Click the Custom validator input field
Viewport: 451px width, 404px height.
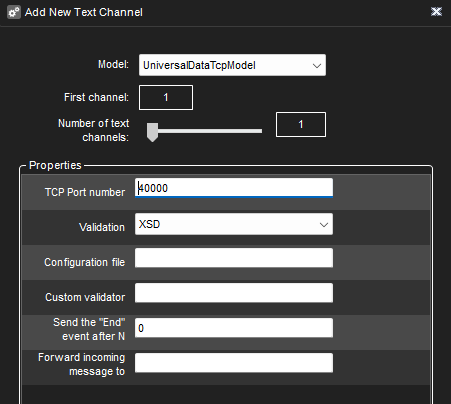(234, 293)
